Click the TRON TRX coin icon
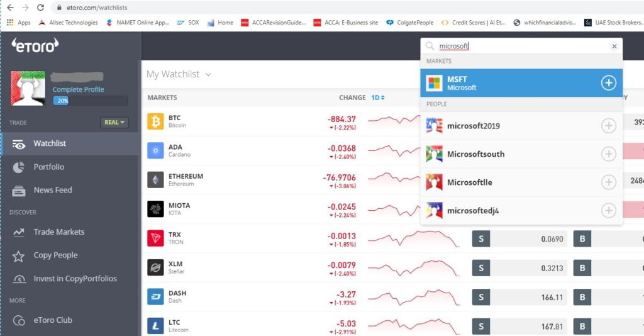 pos(155,238)
